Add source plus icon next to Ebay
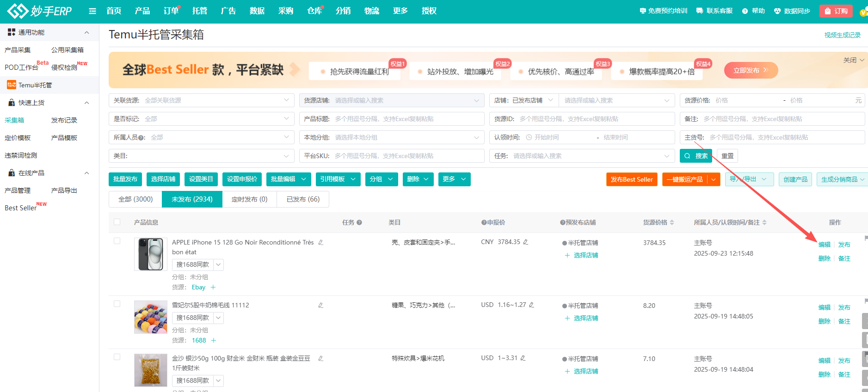This screenshot has height=392, width=868. (213, 287)
